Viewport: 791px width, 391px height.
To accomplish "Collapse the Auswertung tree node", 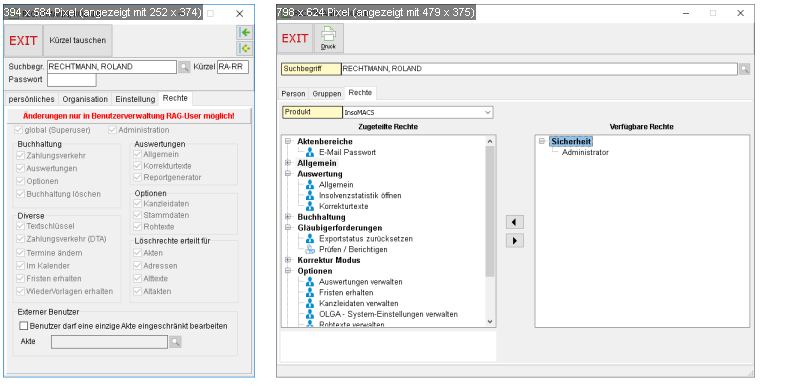I will click(x=288, y=174).
